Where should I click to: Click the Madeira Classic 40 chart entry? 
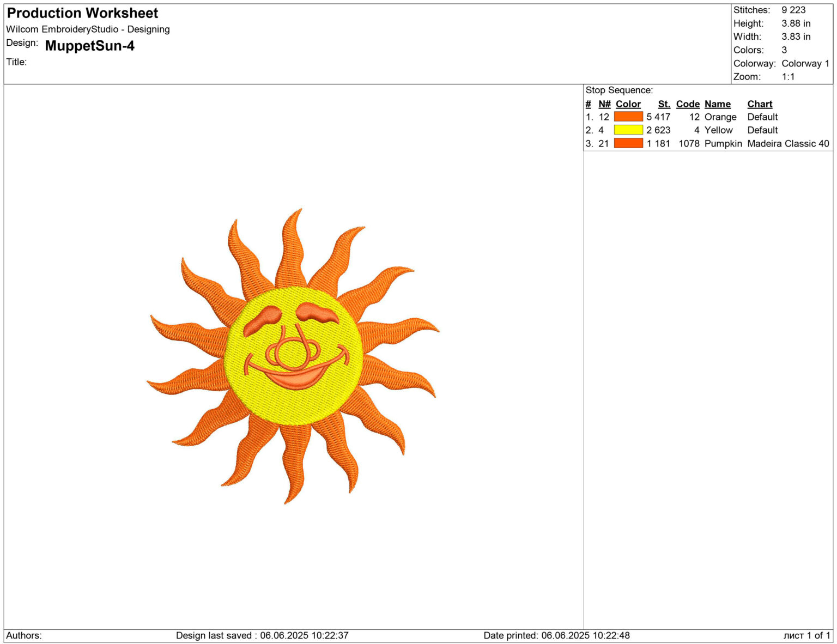[787, 143]
